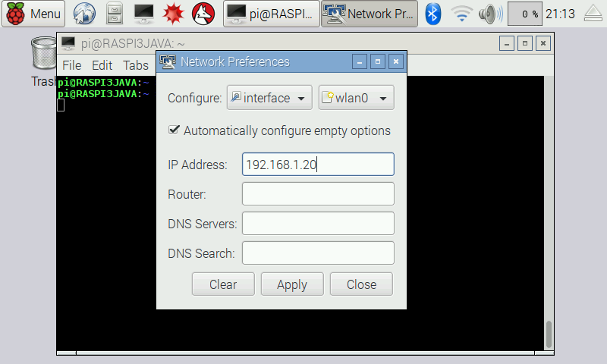Expand the interface configure dropdown
Screen dimensions: 607x364
coord(269,98)
